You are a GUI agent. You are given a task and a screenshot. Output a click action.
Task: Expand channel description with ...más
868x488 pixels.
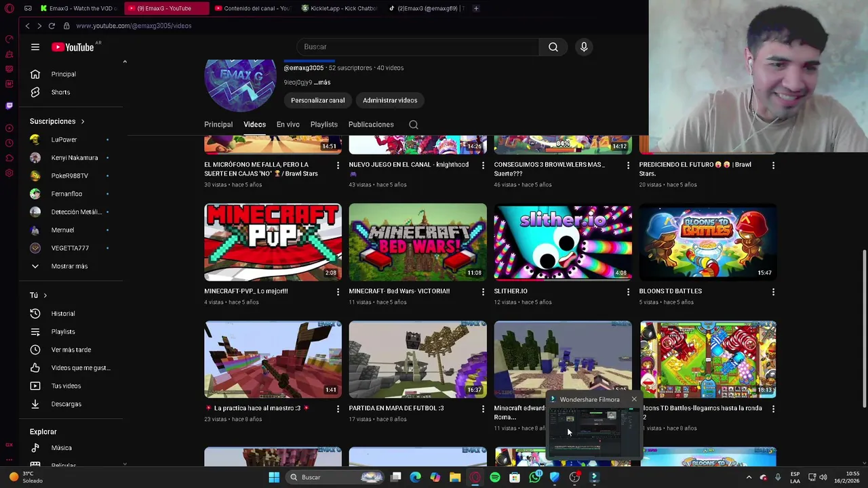[322, 82]
